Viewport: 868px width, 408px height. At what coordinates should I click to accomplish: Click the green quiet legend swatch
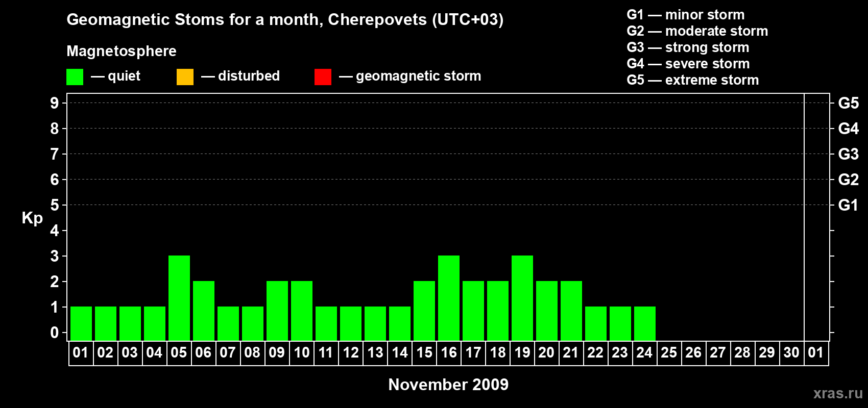coord(75,77)
